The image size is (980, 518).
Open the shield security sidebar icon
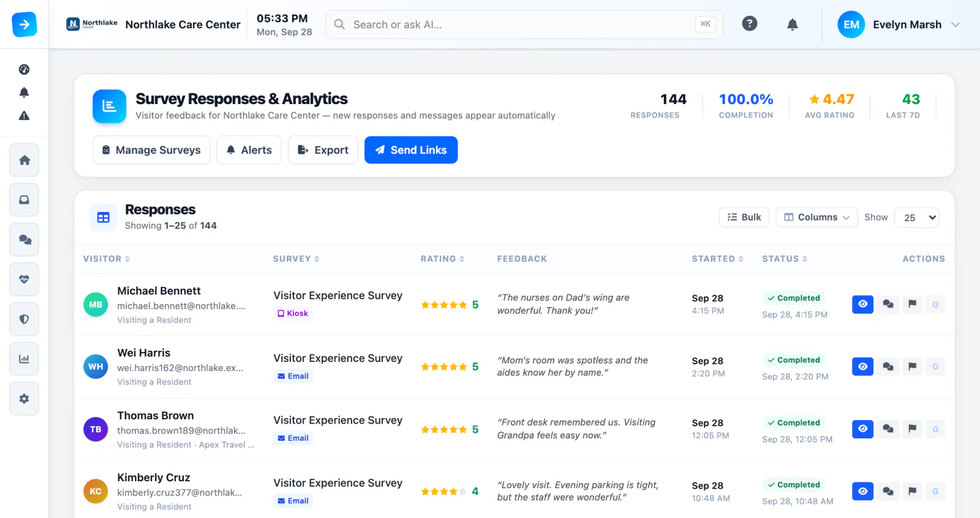[x=24, y=319]
